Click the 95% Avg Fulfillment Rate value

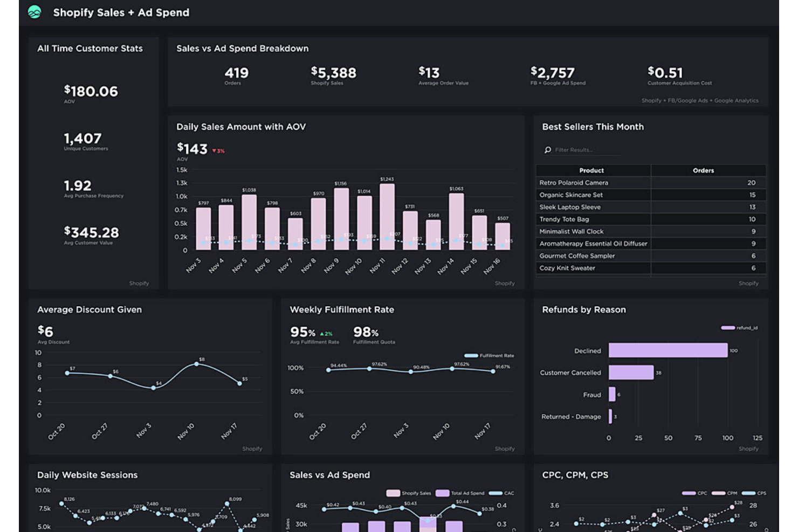pyautogui.click(x=302, y=332)
